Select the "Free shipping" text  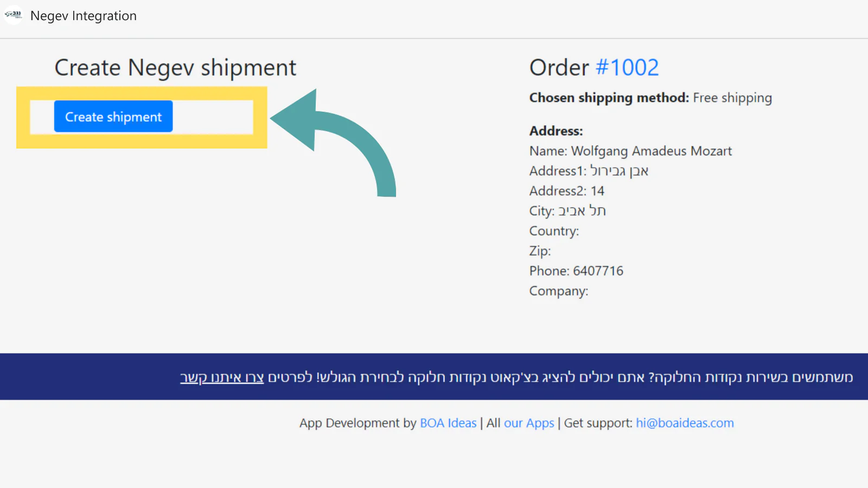point(732,98)
